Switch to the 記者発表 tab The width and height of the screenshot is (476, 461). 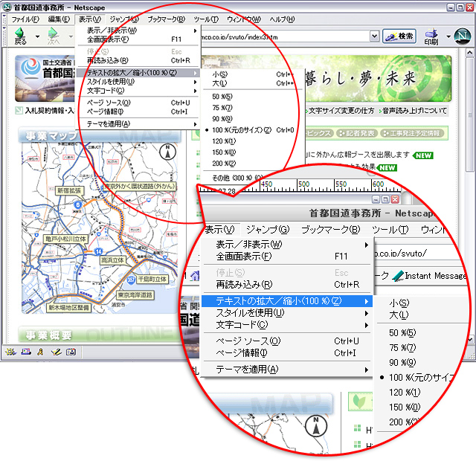pyautogui.click(x=357, y=133)
